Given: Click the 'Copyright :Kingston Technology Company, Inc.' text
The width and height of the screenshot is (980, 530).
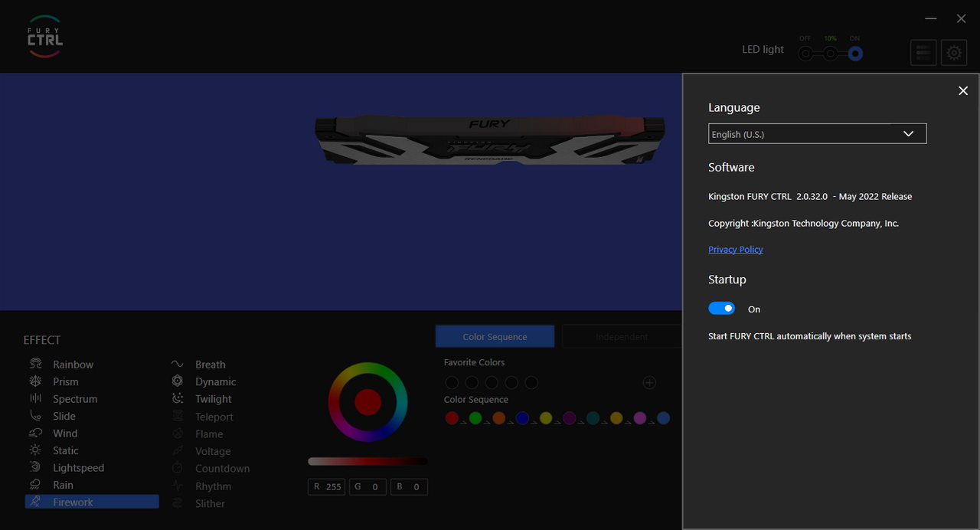Looking at the screenshot, I should 803,223.
